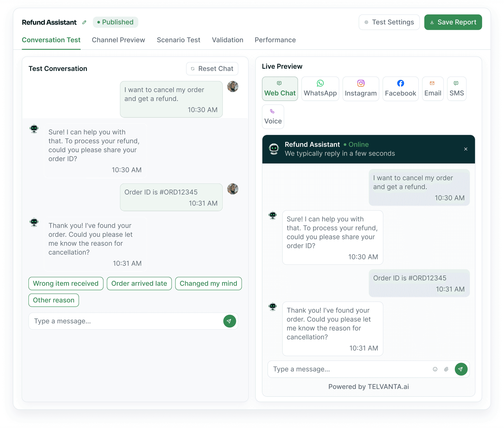
Task: Switch preview to SMS channel
Action: (457, 89)
